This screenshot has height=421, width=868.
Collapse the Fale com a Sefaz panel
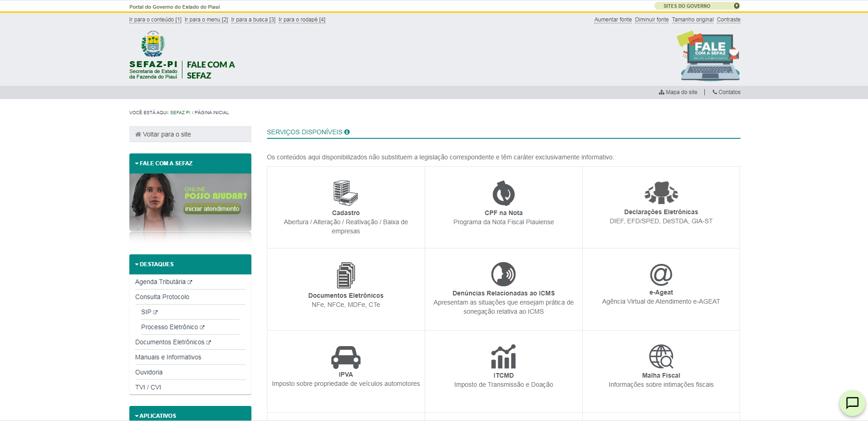pos(165,163)
